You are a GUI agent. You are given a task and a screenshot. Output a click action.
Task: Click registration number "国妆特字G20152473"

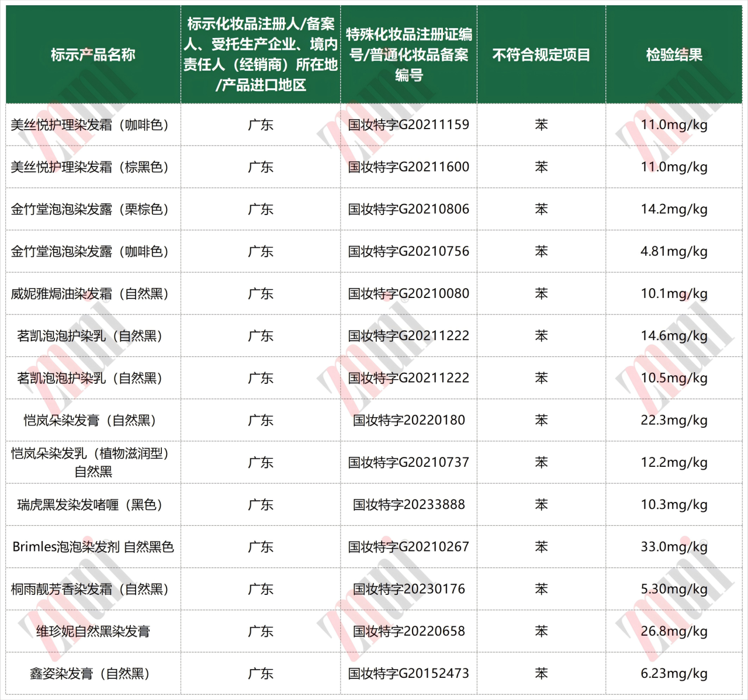tap(408, 674)
